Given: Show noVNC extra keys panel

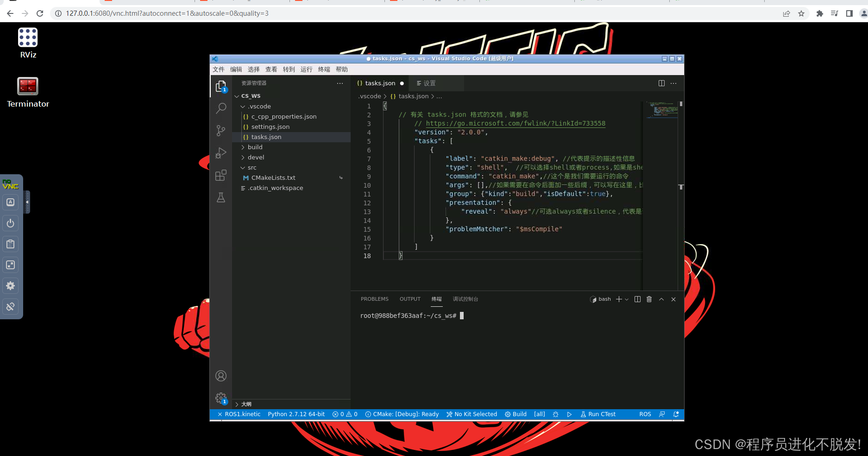Looking at the screenshot, I should point(10,202).
